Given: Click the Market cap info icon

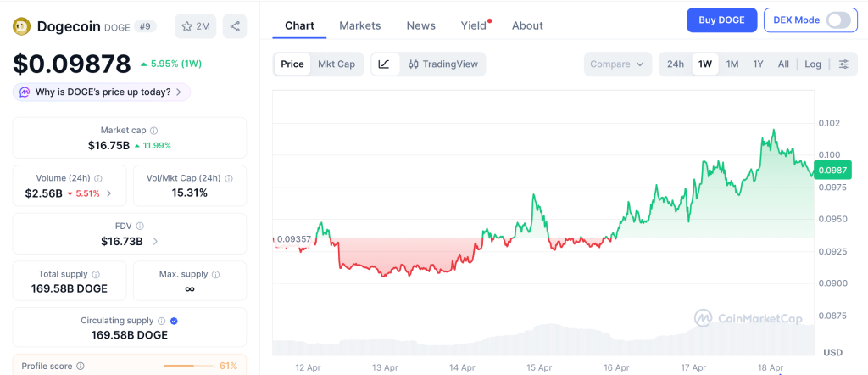Looking at the screenshot, I should 153,131.
